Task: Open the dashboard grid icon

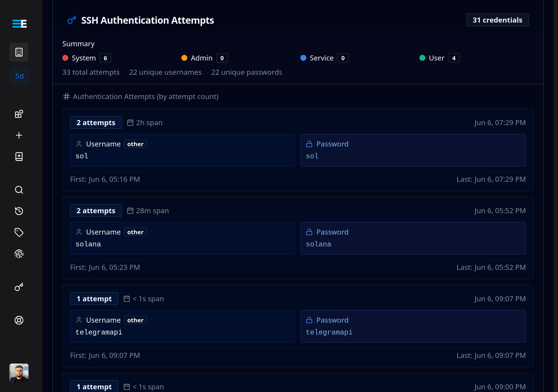Action: coord(19,114)
